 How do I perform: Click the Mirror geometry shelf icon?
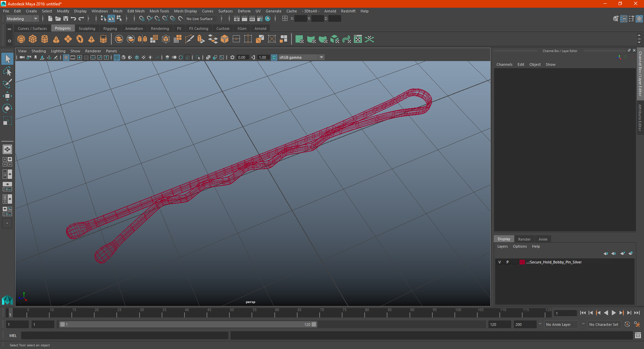142,39
